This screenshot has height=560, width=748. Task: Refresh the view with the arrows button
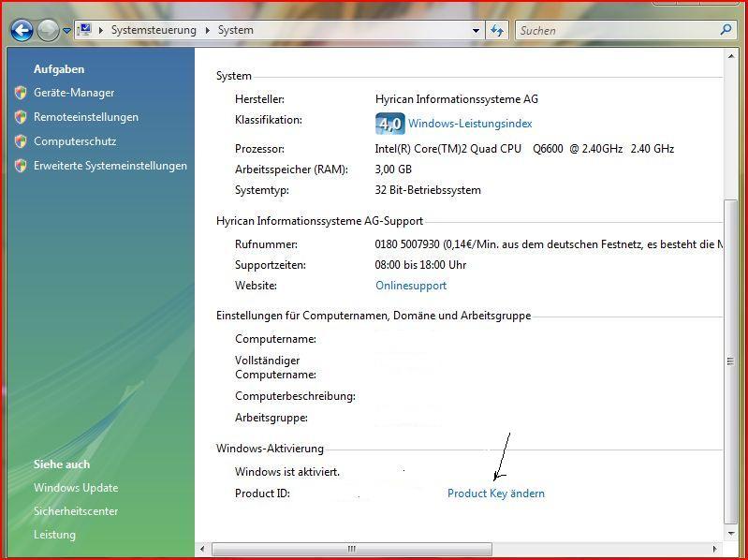coord(497,31)
